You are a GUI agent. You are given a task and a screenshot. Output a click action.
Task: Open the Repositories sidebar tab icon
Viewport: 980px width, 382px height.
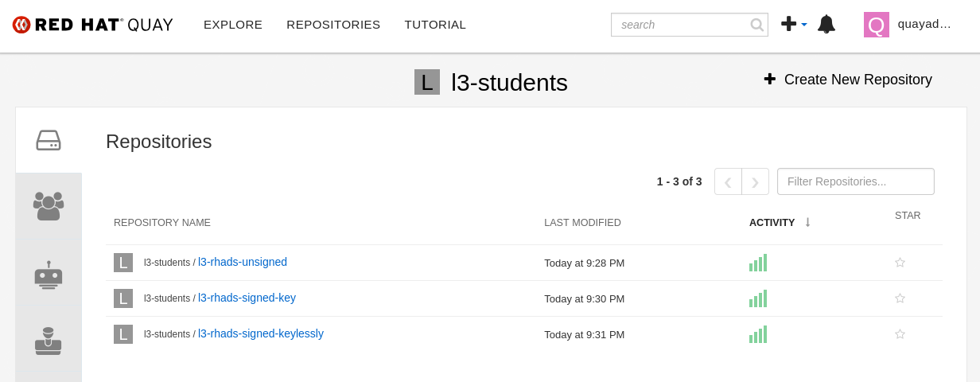click(x=49, y=141)
